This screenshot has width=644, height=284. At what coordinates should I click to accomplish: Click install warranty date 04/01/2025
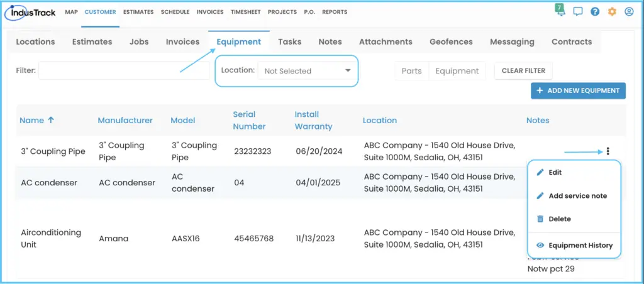(318, 183)
